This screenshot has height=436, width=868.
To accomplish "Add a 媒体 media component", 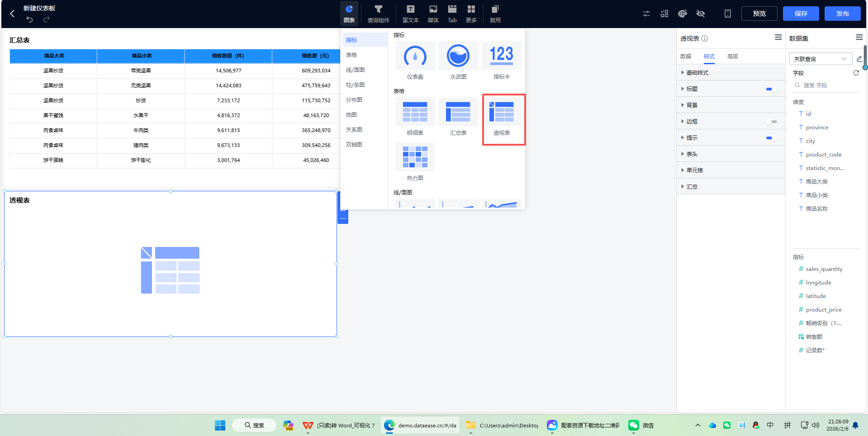I will pyautogui.click(x=433, y=14).
